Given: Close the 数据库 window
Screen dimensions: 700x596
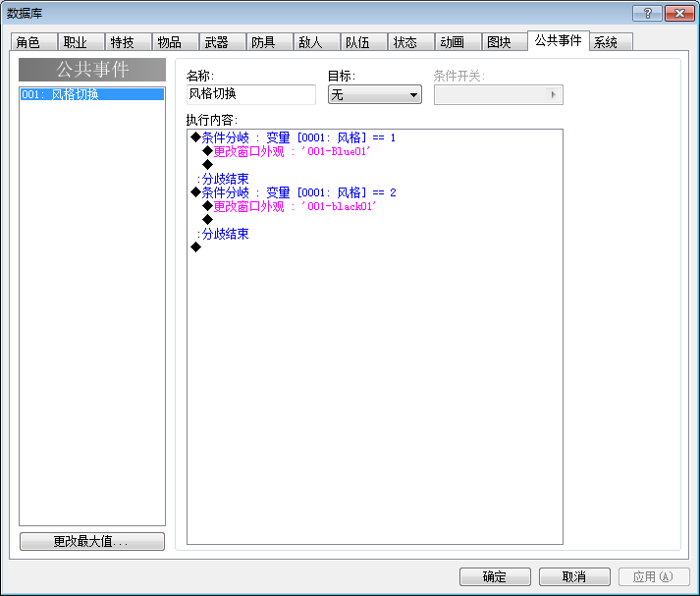Looking at the screenshot, I should [x=680, y=14].
